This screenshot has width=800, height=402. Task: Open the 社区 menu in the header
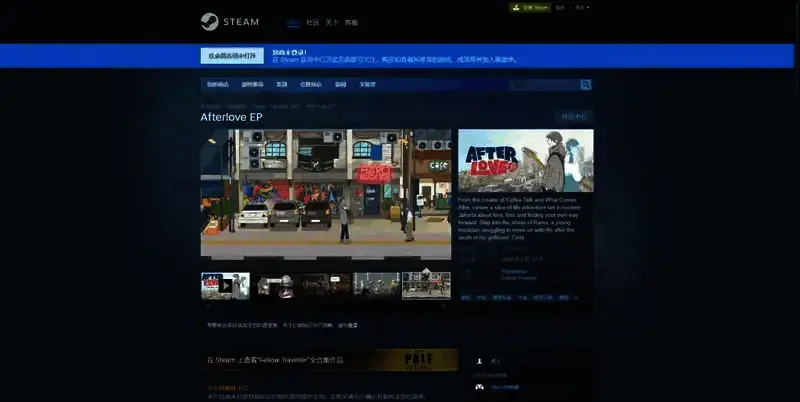pos(313,22)
